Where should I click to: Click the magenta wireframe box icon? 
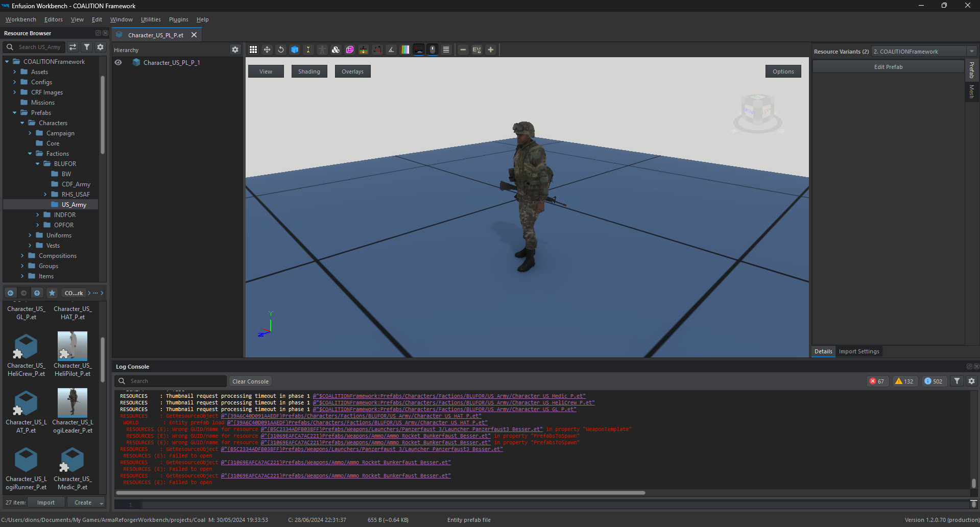click(350, 50)
